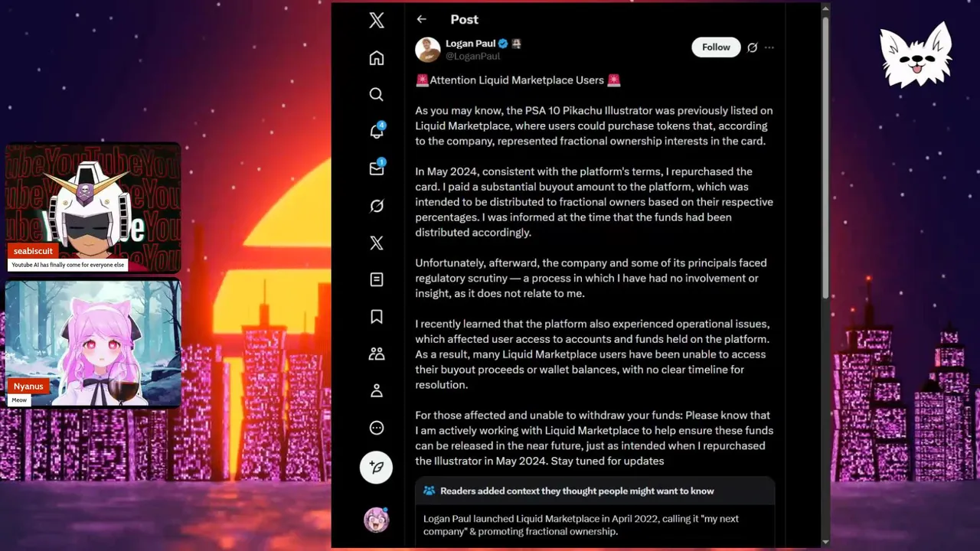This screenshot has width=980, height=551.
Task: Open the Lists icon in sidebar
Action: coord(376,280)
